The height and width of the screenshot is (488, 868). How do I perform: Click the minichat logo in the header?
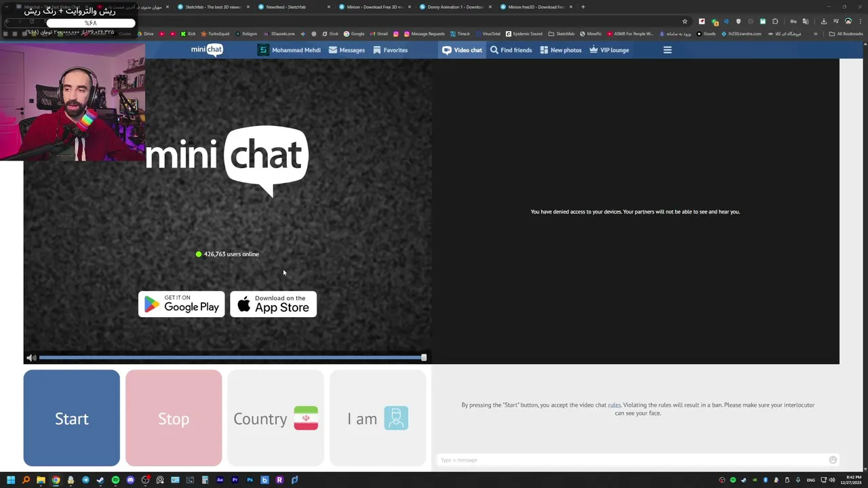[207, 49]
